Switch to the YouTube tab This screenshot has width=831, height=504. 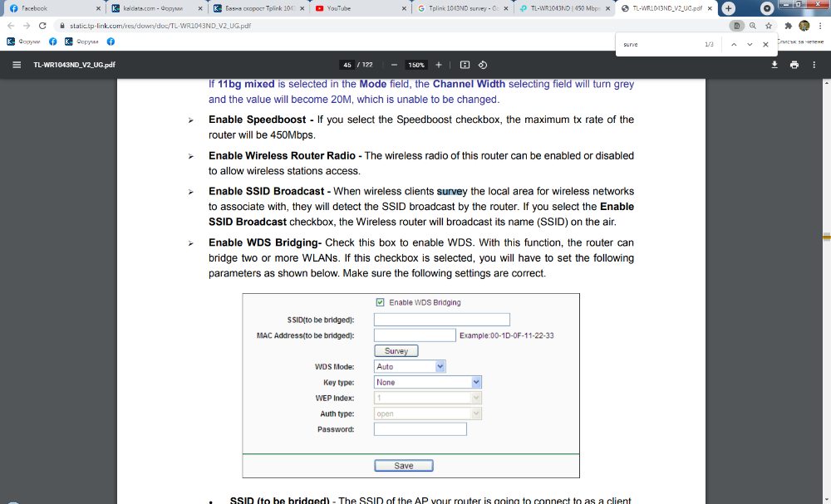pyautogui.click(x=361, y=8)
